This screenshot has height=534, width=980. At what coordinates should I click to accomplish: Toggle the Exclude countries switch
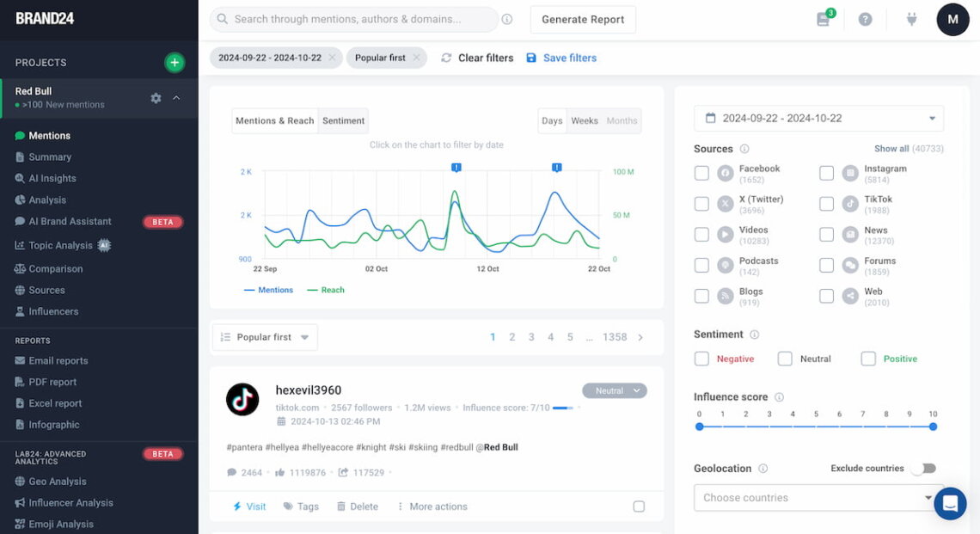pyautogui.click(x=924, y=469)
